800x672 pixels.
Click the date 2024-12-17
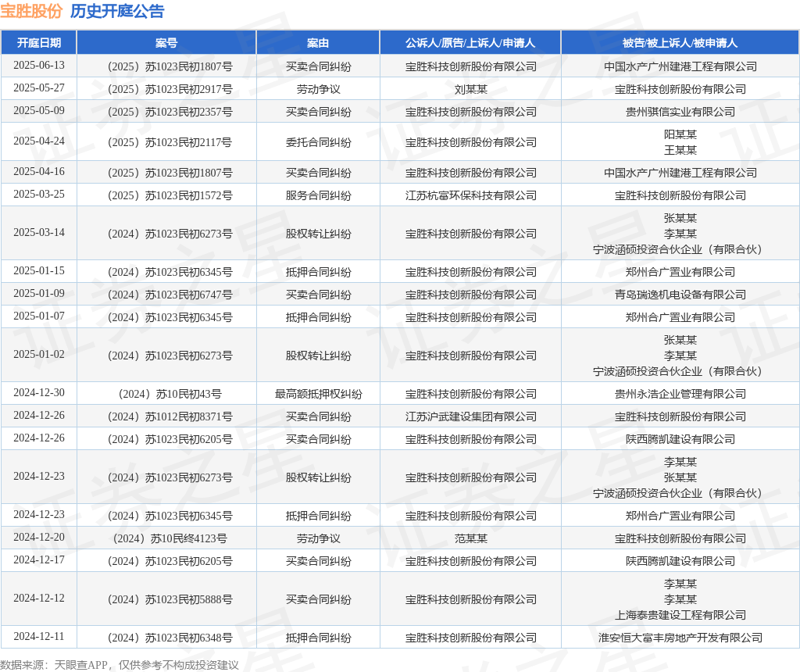pyautogui.click(x=39, y=559)
